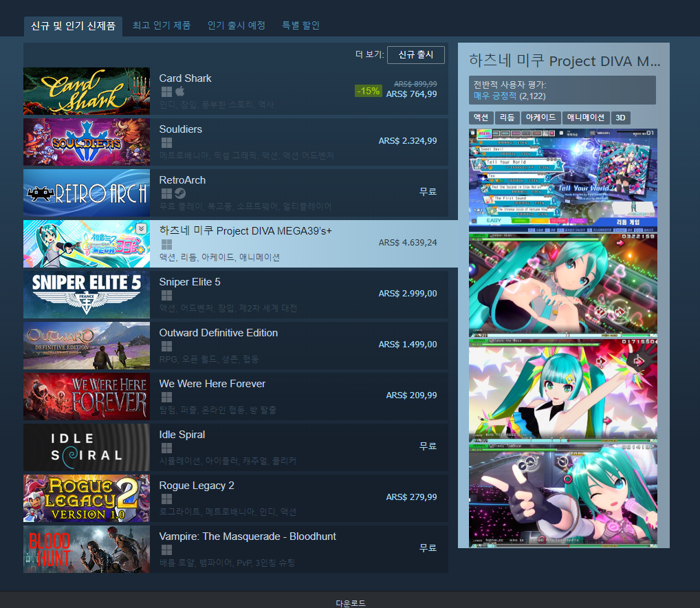Open the Souldiers capsule image
Viewport: 700px width, 608px height.
pyautogui.click(x=87, y=142)
